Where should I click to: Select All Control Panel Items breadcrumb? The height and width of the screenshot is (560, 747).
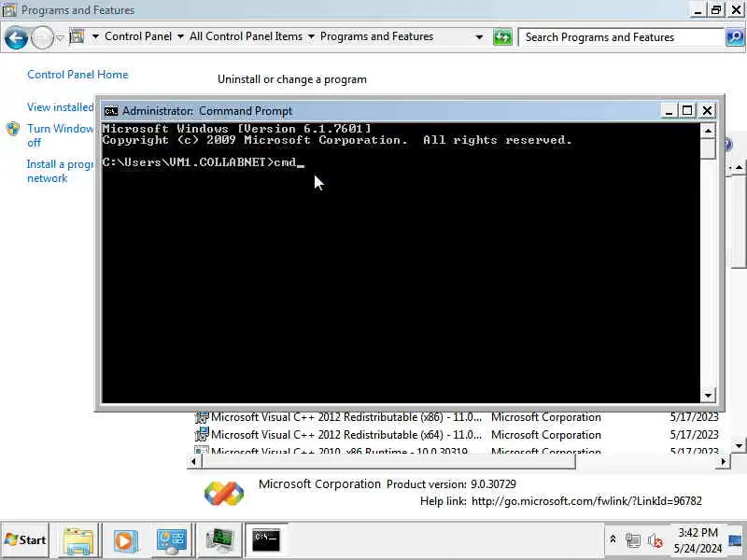pos(246,36)
